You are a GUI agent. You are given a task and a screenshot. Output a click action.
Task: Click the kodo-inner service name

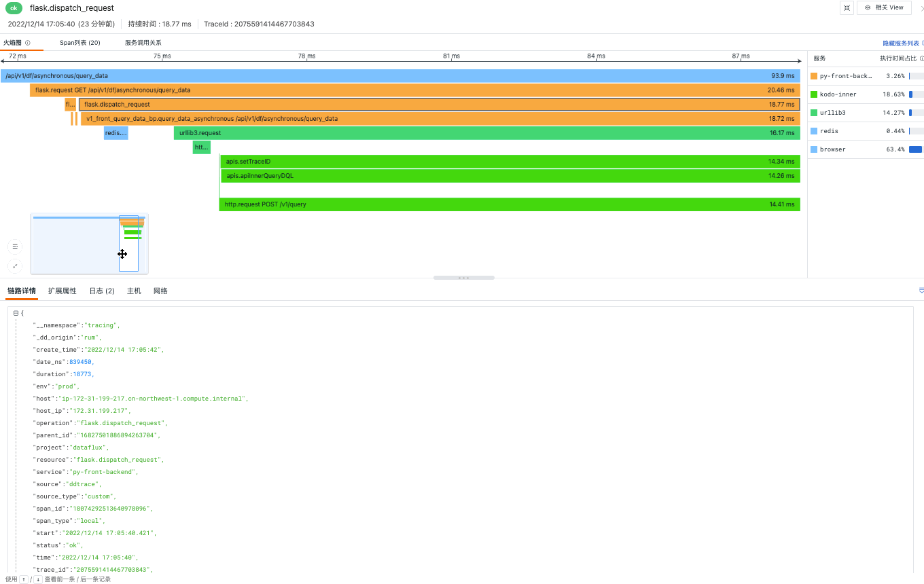coord(838,94)
